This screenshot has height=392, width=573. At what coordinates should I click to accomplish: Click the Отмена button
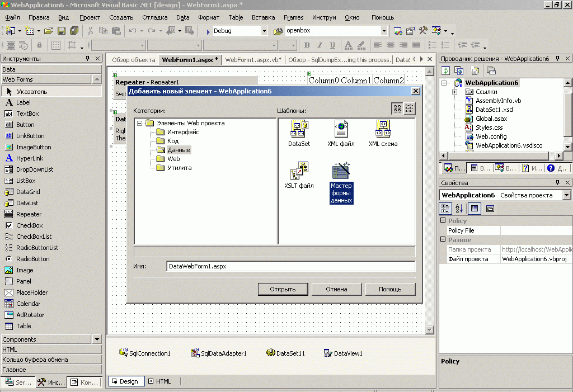[x=336, y=289]
